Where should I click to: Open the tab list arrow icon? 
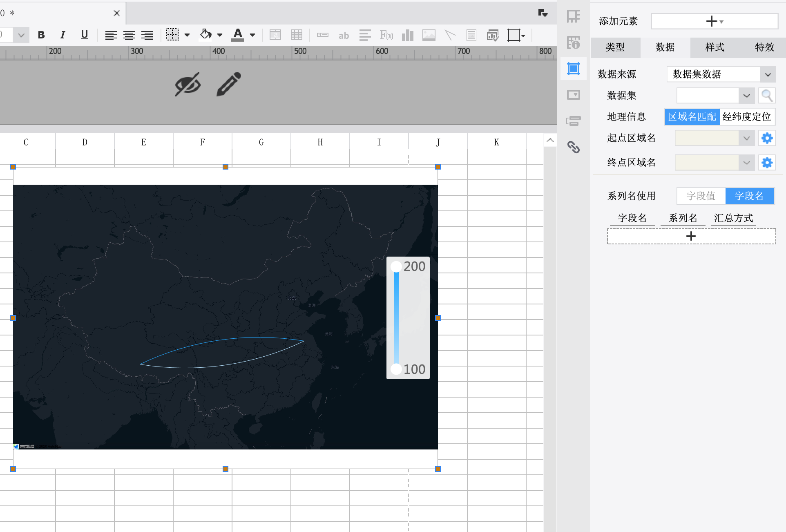click(x=543, y=13)
